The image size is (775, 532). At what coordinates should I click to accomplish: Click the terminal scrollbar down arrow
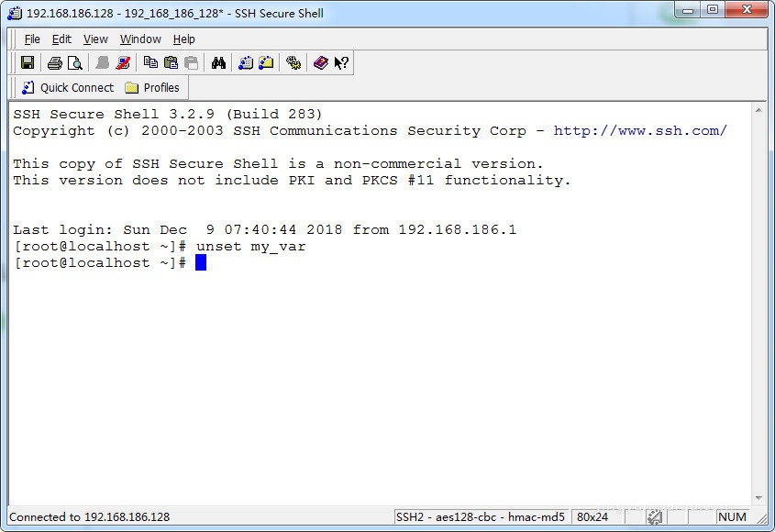click(x=758, y=498)
